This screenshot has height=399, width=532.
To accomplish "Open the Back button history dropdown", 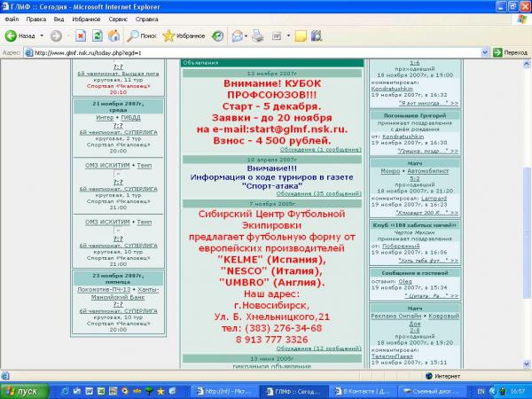I will [x=42, y=36].
